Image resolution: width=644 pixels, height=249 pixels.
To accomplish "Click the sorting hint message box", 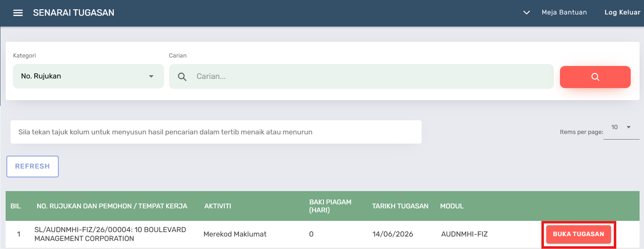I will click(x=216, y=132).
